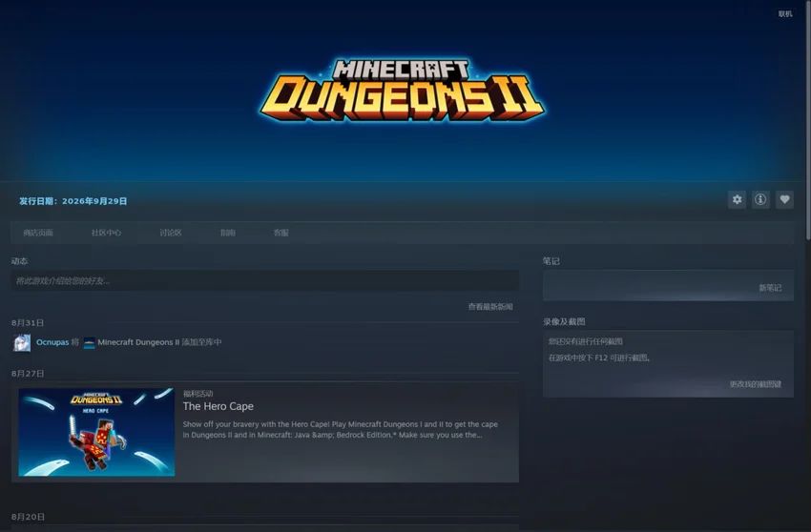Click the 福利活动 event label
Viewport: 811px width, 532px height.
tap(198, 394)
